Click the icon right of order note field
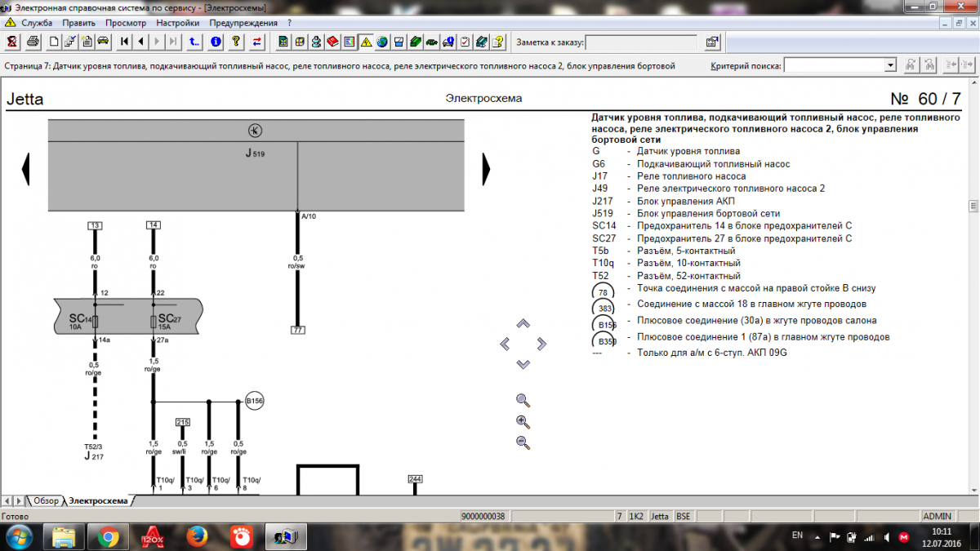 pyautogui.click(x=712, y=42)
